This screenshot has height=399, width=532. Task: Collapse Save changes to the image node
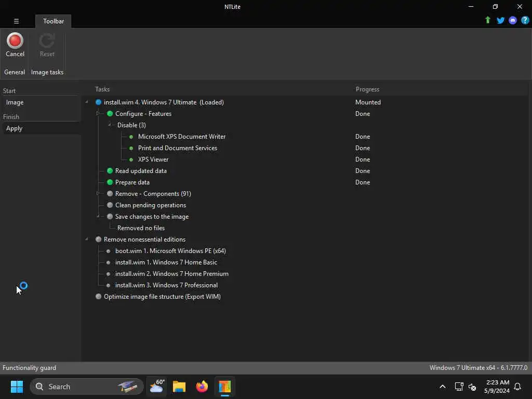[x=98, y=217]
